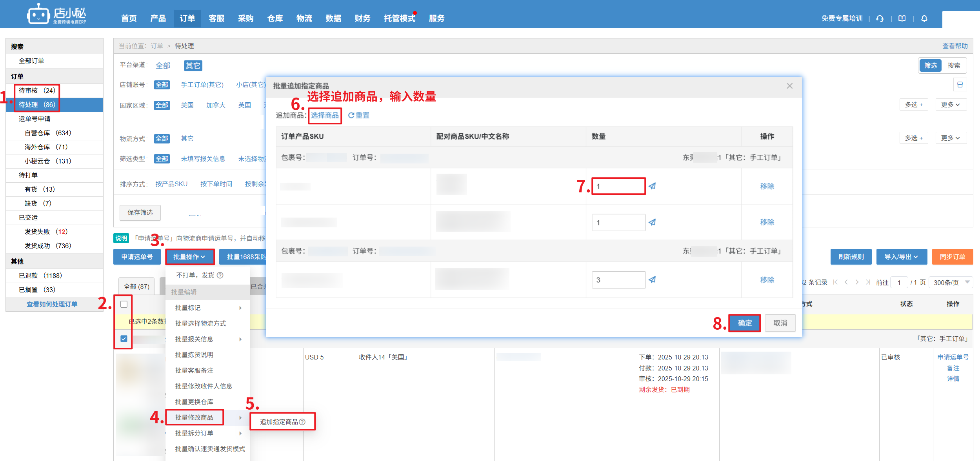Click the notification bell icon
Viewport: 980px width, 461px height.
(924, 18)
